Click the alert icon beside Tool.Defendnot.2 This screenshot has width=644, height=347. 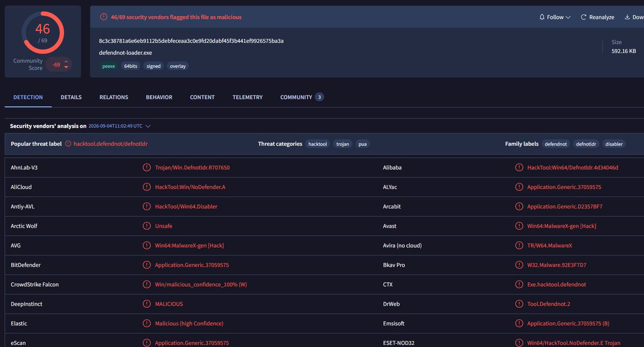[519, 304]
